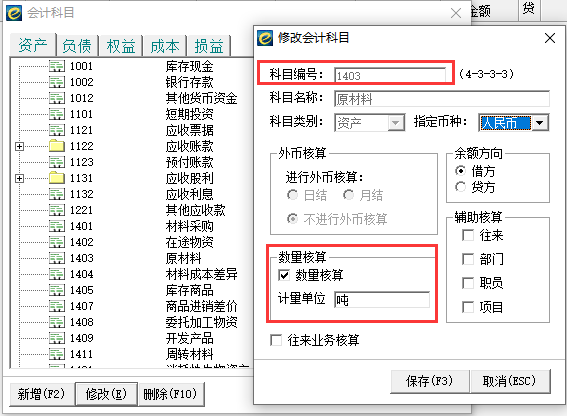Click the 新增(F2) button
Viewport: 567px width, 416px height.
41,394
